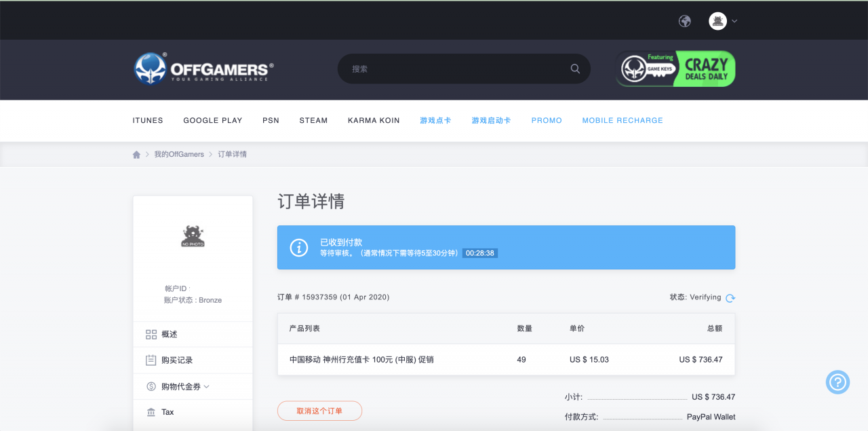Click the Tax bank icon
The image size is (868, 431).
pos(151,412)
